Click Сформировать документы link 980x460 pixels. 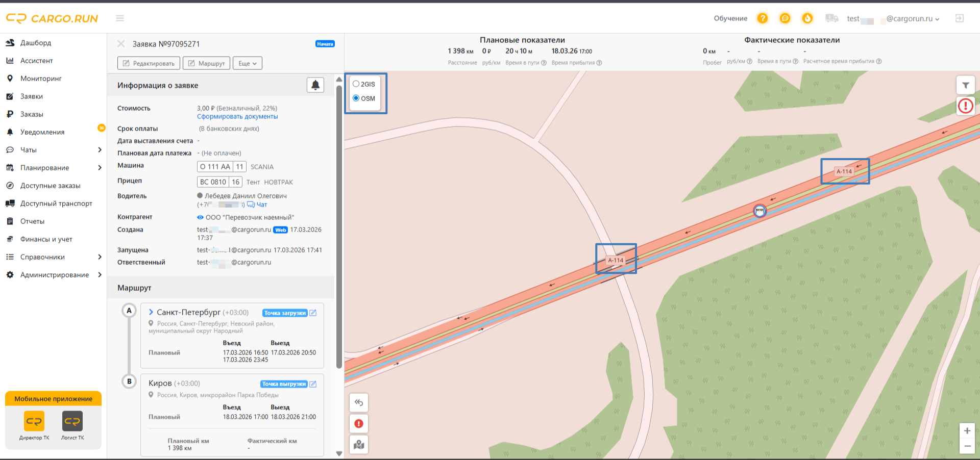[237, 117]
